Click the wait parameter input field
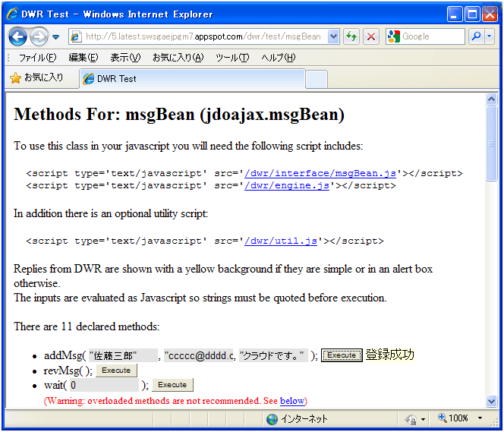The width and height of the screenshot is (504, 432). (104, 385)
